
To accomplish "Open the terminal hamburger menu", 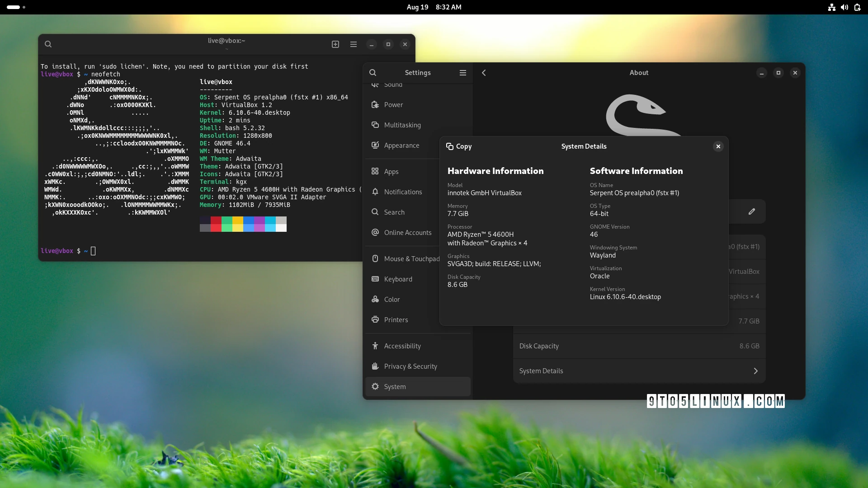I will [353, 44].
